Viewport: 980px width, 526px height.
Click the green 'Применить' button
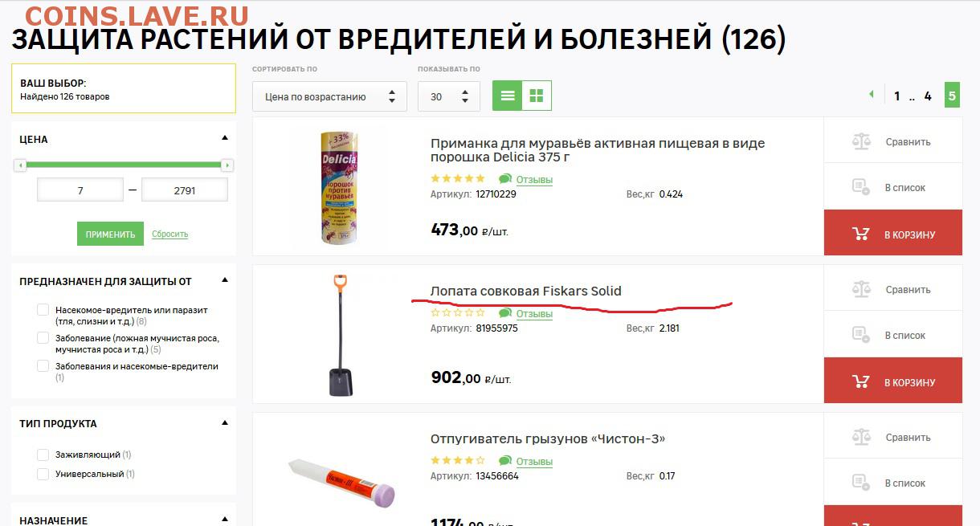(111, 234)
